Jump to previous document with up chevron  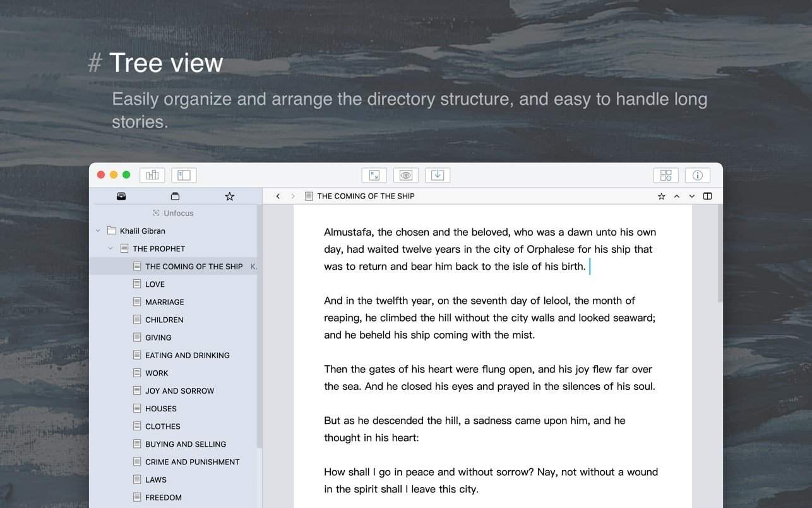click(676, 197)
